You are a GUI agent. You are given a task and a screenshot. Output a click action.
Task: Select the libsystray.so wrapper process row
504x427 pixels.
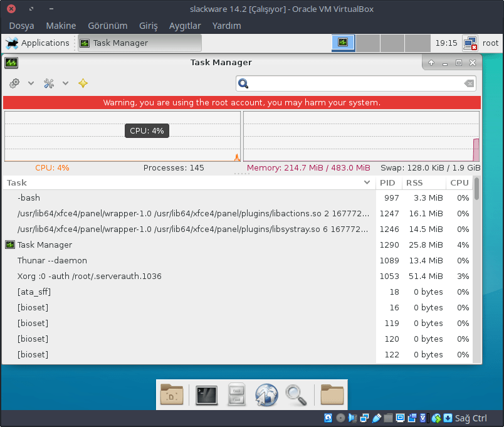point(238,229)
